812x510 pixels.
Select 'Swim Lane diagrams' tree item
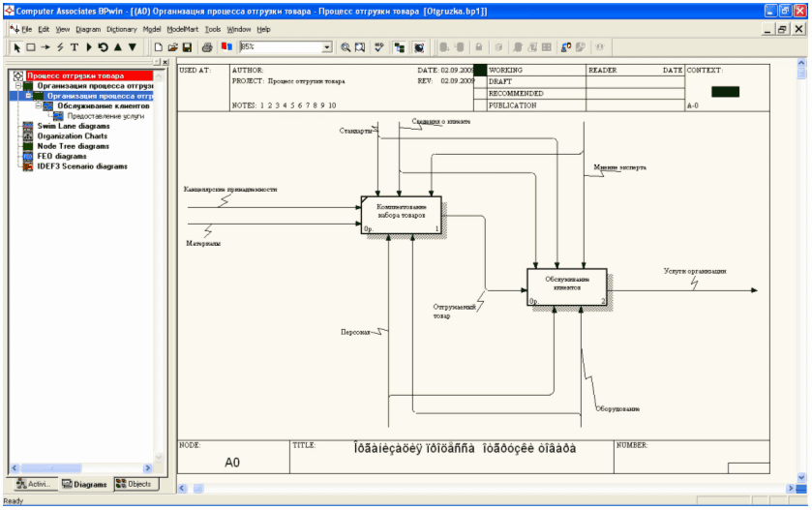[73, 126]
